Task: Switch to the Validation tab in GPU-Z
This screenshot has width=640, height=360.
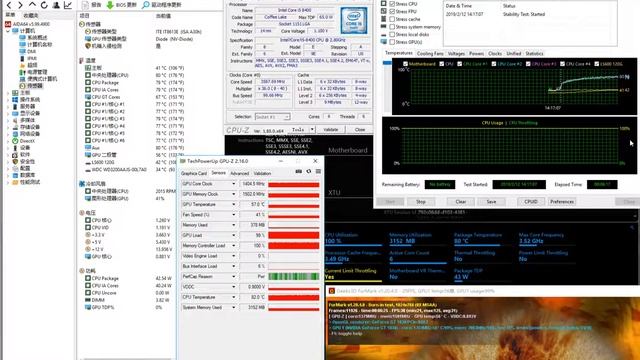Action: (262, 173)
